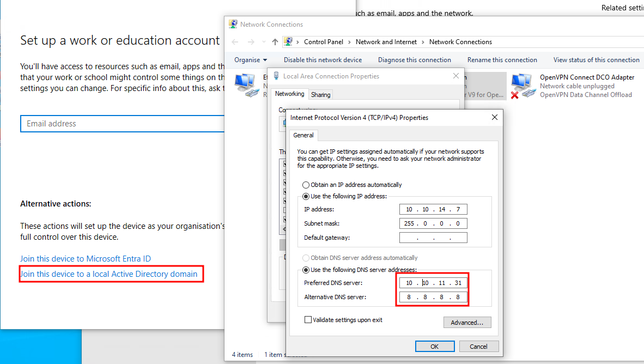
Task: Switch to the Sharing tab
Action: [x=320, y=95]
